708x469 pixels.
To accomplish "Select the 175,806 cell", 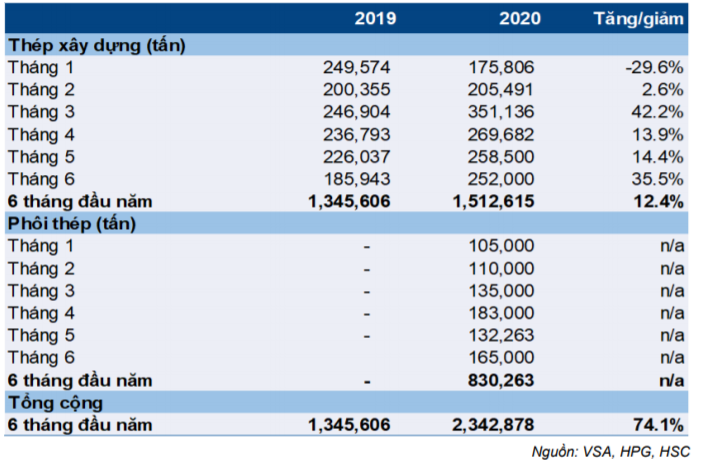I will pyautogui.click(x=502, y=67).
